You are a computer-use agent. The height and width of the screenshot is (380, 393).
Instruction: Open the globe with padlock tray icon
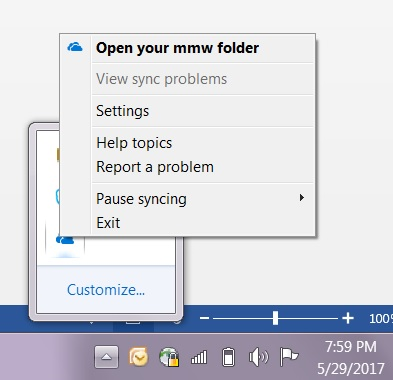[169, 357]
